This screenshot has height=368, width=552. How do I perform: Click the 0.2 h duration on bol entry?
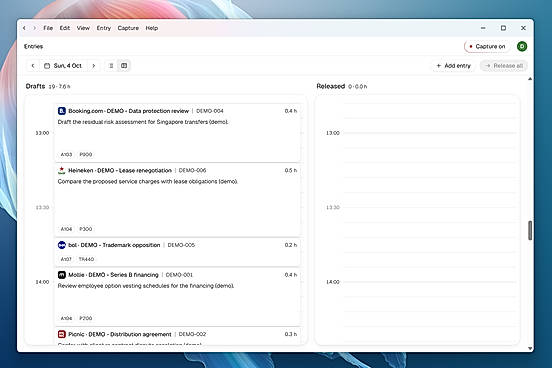291,245
